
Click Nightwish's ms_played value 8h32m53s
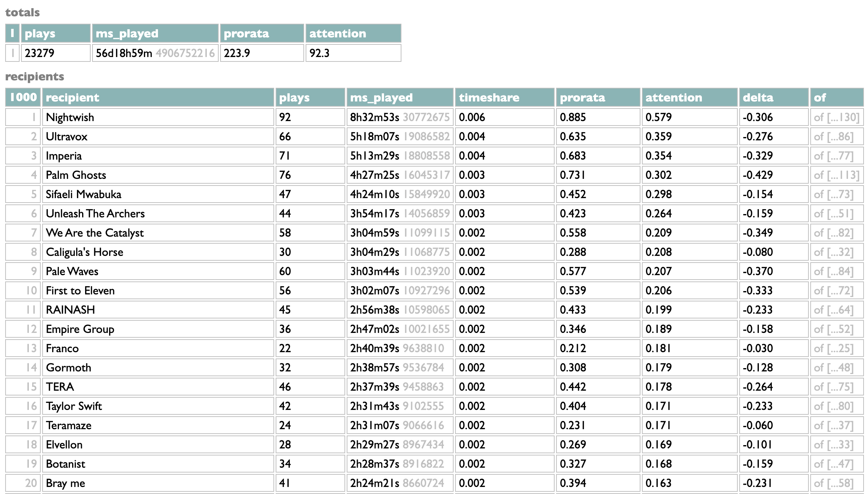click(x=374, y=117)
